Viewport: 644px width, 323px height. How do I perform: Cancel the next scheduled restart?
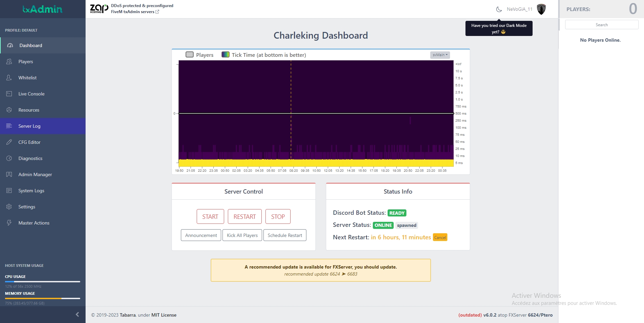point(440,238)
